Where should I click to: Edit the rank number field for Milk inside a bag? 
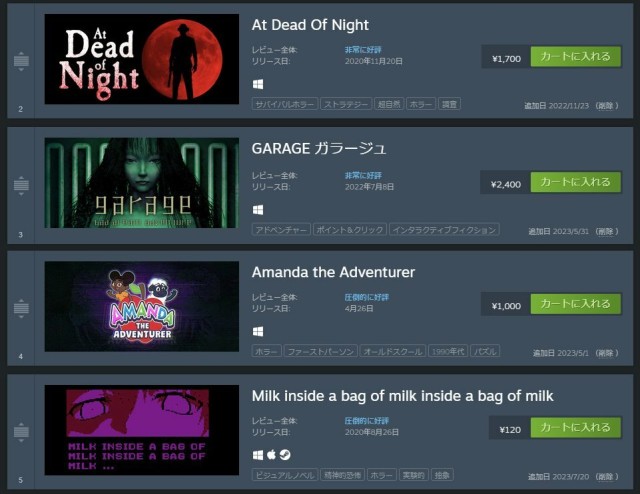coord(20,480)
